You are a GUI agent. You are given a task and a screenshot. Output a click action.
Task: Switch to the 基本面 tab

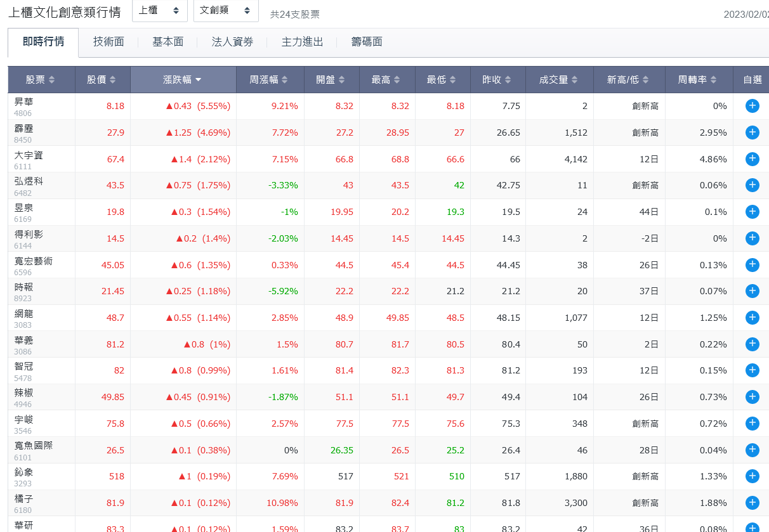pos(168,42)
